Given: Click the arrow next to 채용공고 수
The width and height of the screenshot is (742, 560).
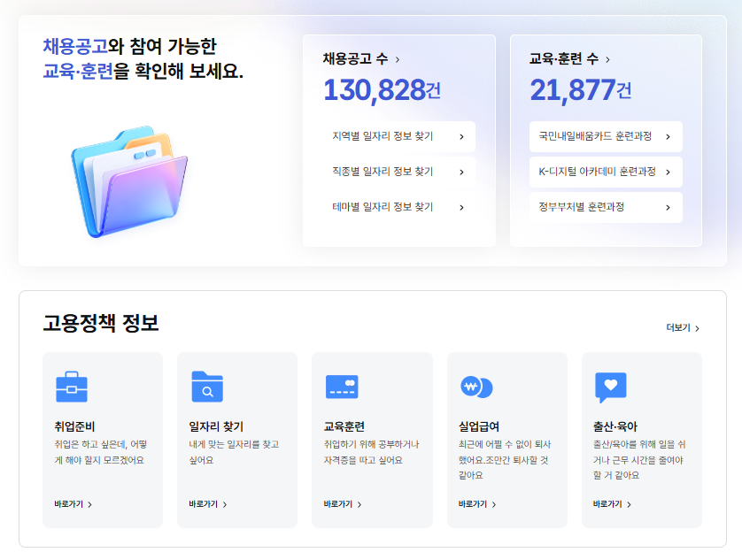Looking at the screenshot, I should [398, 59].
